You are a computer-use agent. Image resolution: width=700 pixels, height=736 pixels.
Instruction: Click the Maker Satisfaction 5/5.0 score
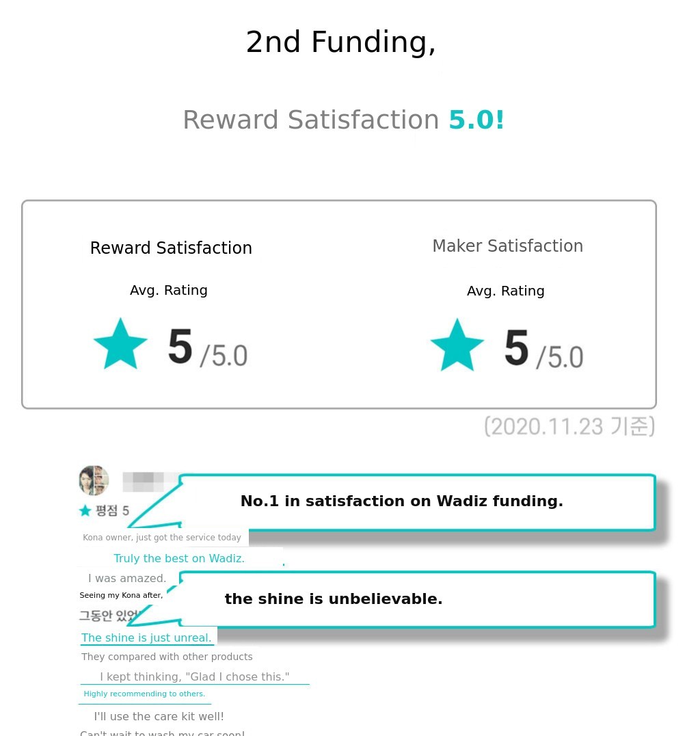pyautogui.click(x=543, y=350)
